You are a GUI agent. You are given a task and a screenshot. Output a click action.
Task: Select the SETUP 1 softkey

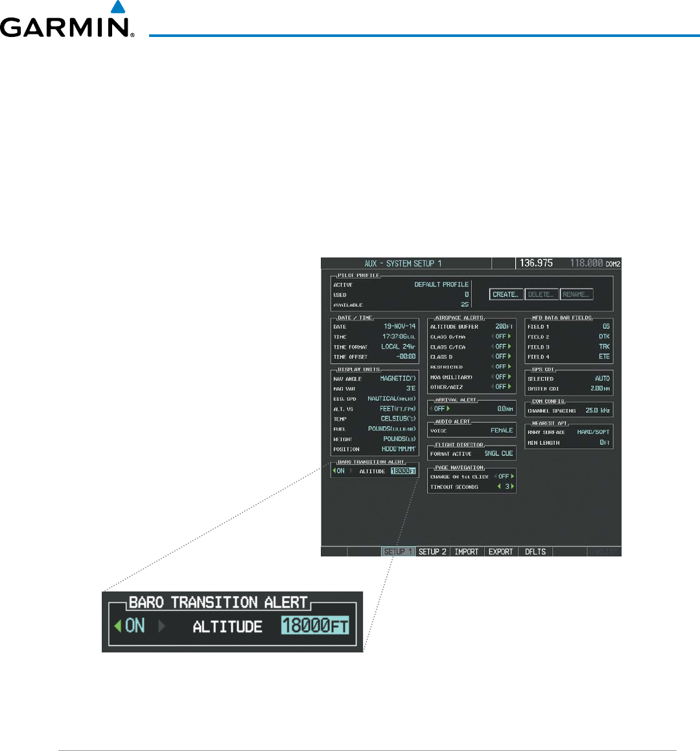click(399, 552)
